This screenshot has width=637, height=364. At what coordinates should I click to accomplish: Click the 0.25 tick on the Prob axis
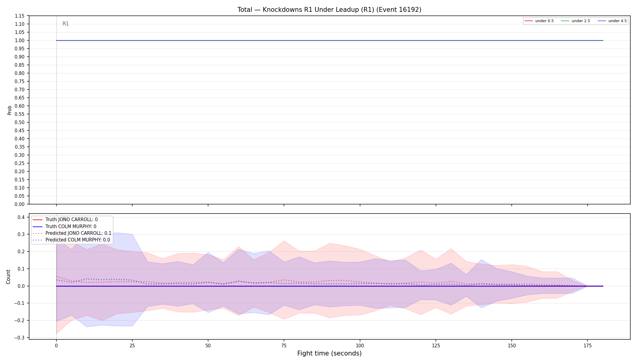coord(20,163)
